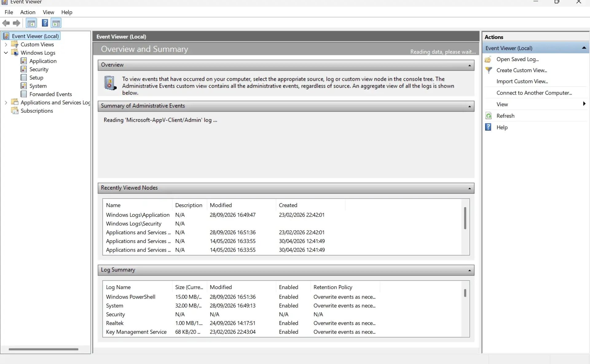Click the Forward arrow toolbar icon
Screen dimensions: 590x364
(x=17, y=23)
